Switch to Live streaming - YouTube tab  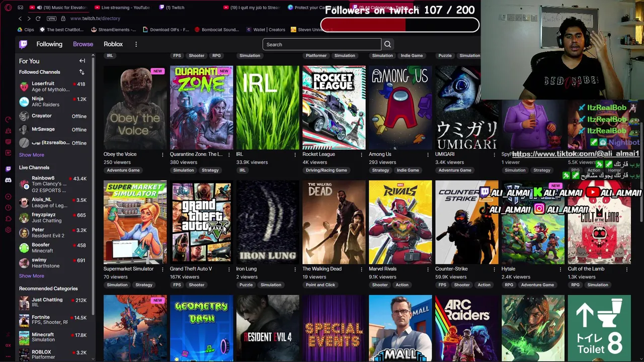(122, 8)
